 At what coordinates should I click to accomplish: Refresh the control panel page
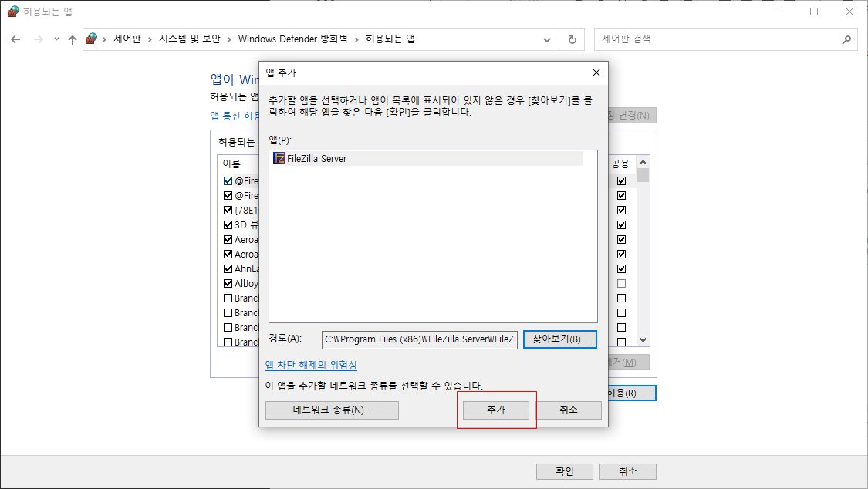pyautogui.click(x=572, y=39)
